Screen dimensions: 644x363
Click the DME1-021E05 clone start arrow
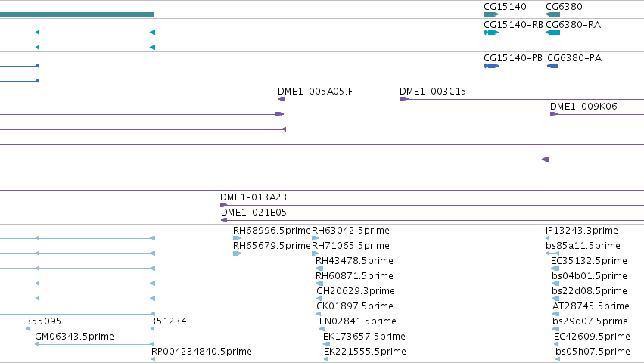[x=224, y=220]
